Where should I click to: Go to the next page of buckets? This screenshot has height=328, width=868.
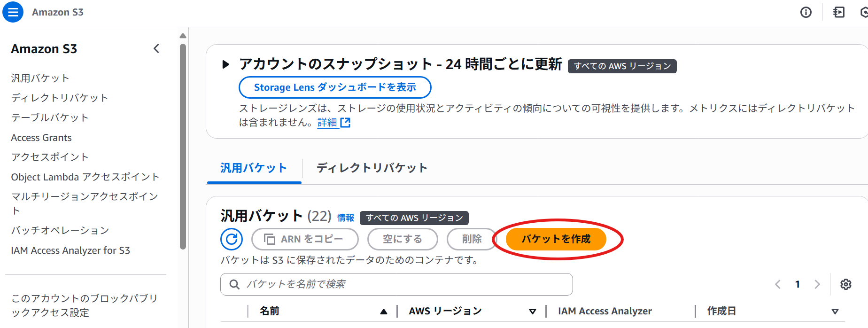pyautogui.click(x=817, y=284)
